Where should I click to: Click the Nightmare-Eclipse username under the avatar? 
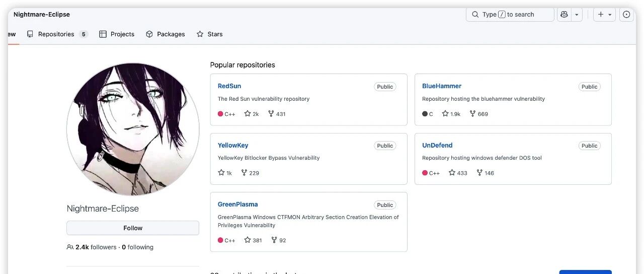(x=103, y=209)
